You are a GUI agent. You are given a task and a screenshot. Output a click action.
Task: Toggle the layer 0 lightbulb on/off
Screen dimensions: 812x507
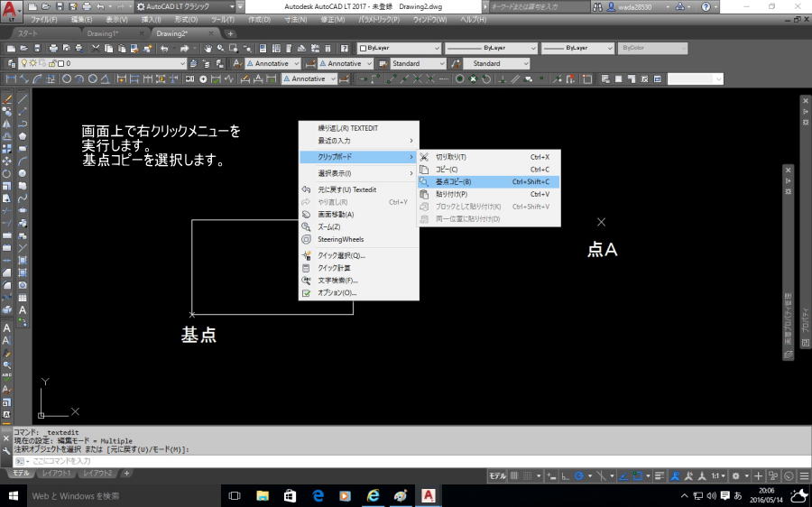[x=23, y=63]
